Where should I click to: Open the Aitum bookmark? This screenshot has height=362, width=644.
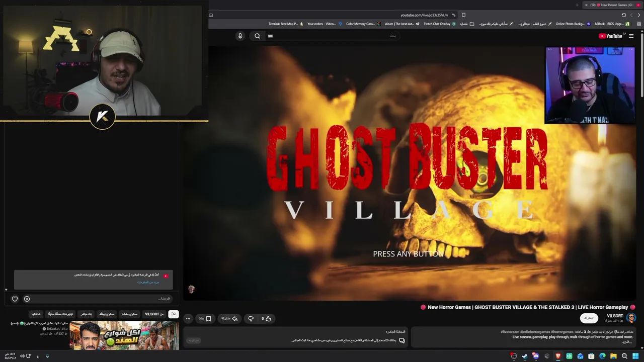(402, 24)
